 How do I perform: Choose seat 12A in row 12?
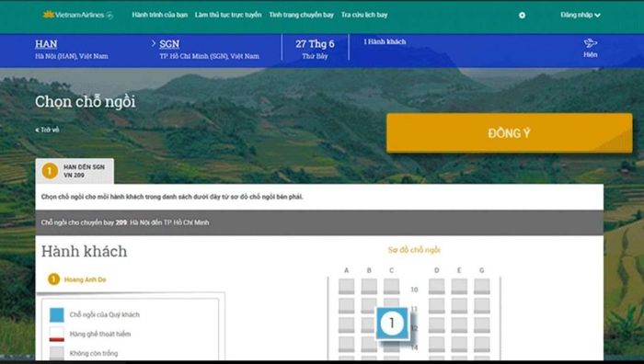click(x=346, y=325)
